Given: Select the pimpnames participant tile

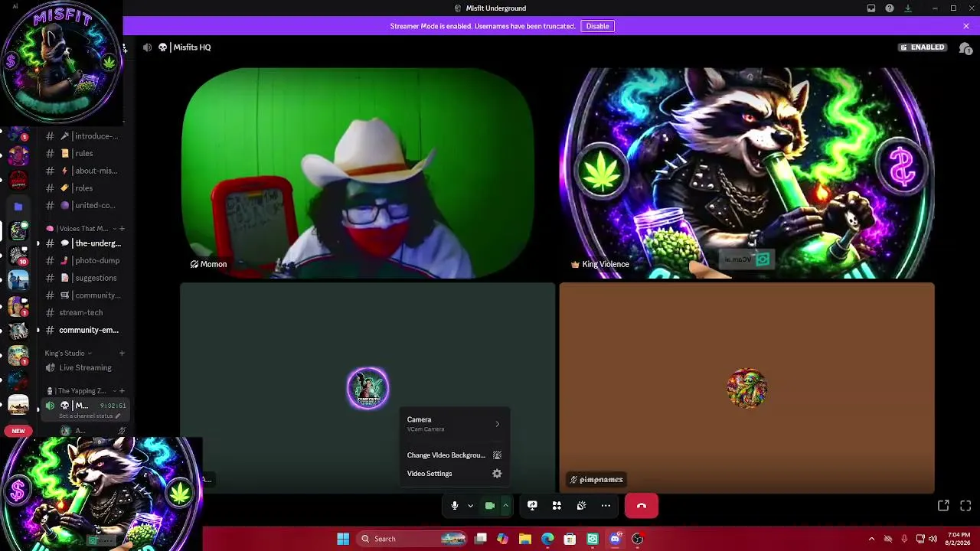Looking at the screenshot, I should [x=746, y=388].
